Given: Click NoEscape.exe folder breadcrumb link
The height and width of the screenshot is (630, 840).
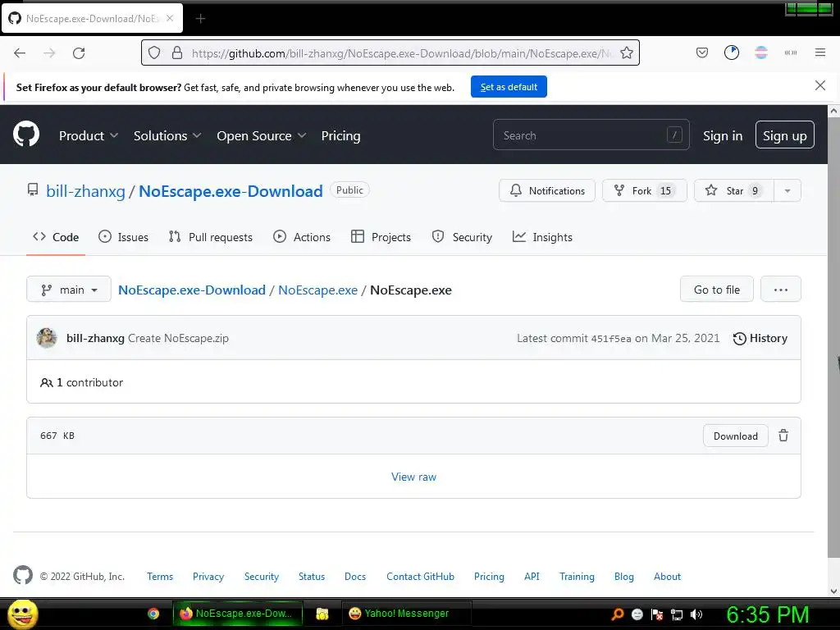Looking at the screenshot, I should pos(317,290).
